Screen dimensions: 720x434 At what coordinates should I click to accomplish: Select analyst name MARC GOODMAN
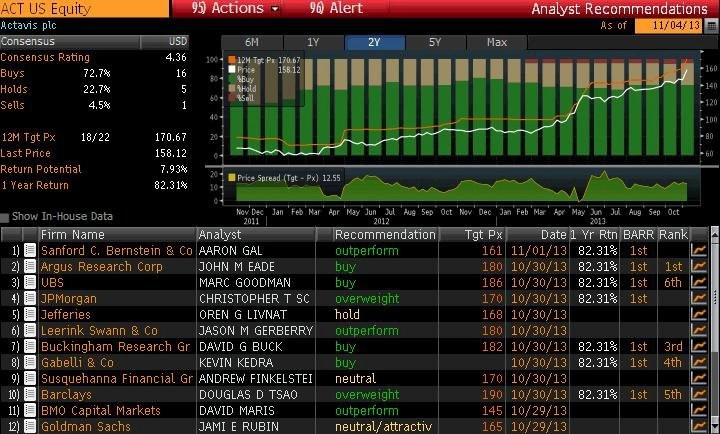tap(245, 282)
